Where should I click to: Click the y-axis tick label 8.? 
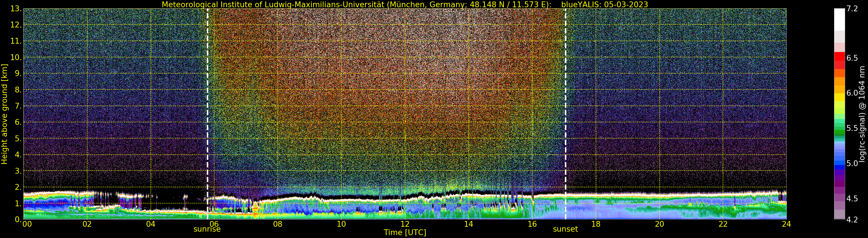coord(18,90)
